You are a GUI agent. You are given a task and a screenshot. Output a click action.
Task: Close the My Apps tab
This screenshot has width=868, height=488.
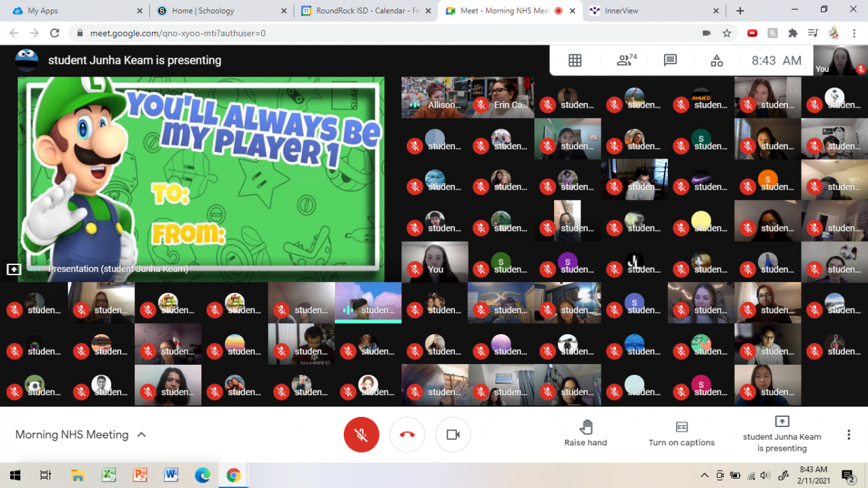point(139,11)
